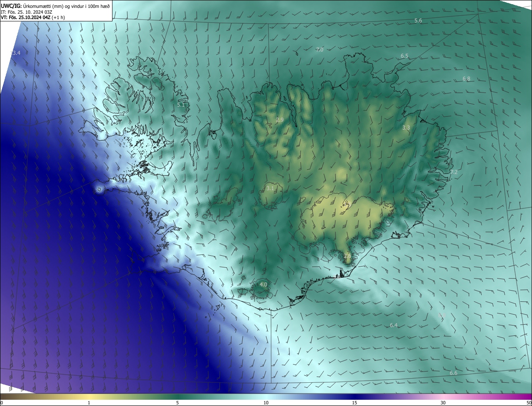The height and width of the screenshot is (406, 532).
Task: Click the 3.1 value label
Action: (x=270, y=188)
